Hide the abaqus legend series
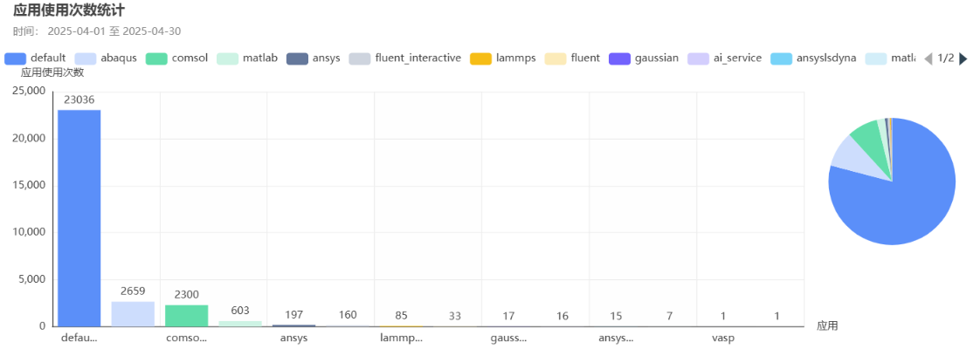Screen dimensions: 980x363 [105, 58]
